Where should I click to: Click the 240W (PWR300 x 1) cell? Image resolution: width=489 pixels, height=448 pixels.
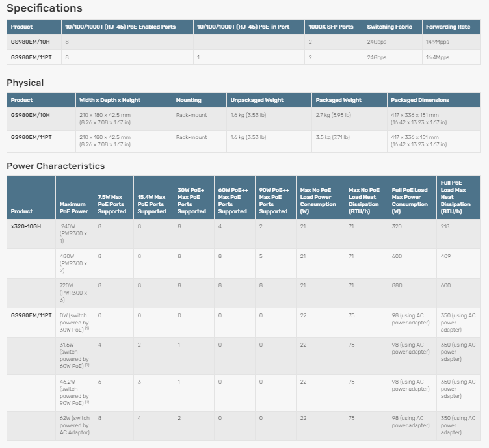pyautogui.click(x=73, y=234)
